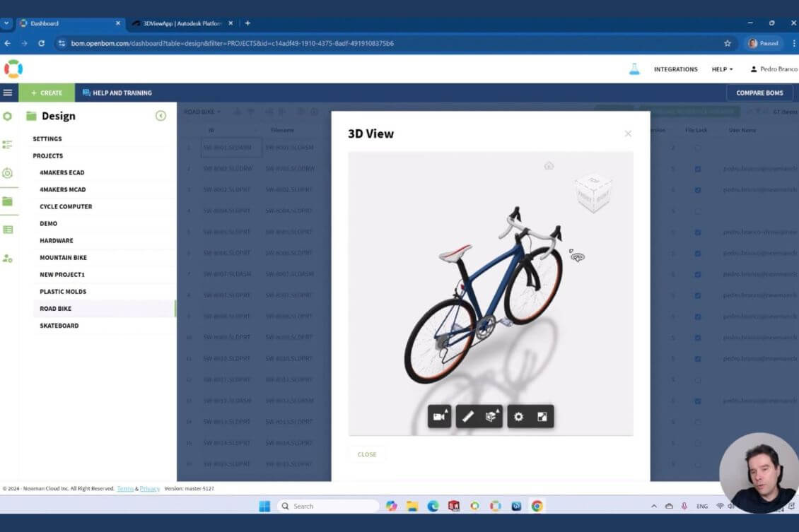The image size is (799, 532).
Task: Open the CYCLE COMPUTER project
Action: [x=66, y=207]
